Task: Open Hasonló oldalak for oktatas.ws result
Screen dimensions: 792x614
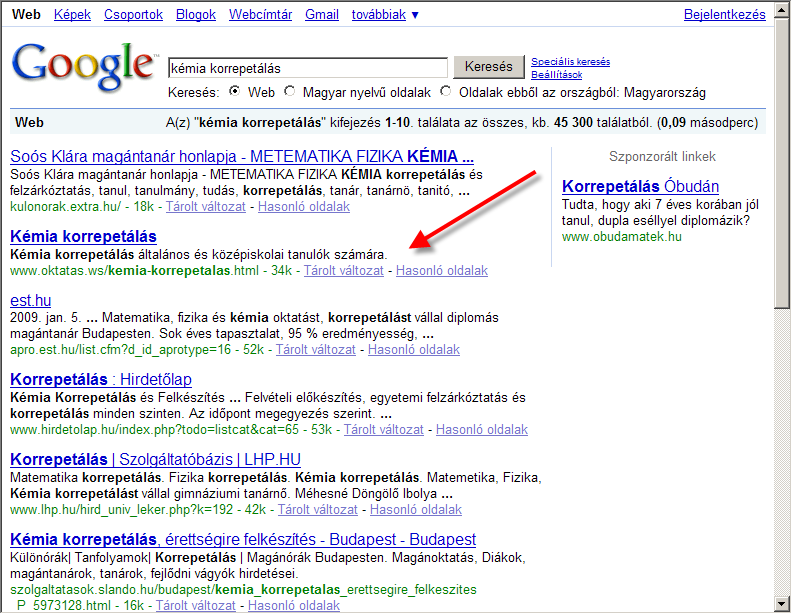Action: [442, 271]
